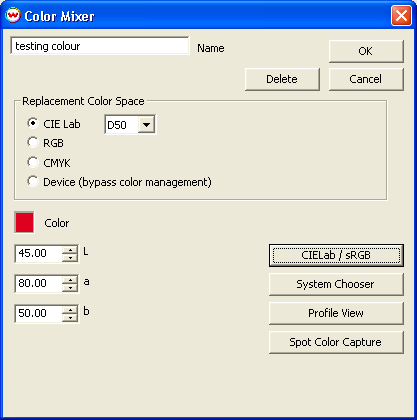Click into the testing colour name field

(100, 46)
